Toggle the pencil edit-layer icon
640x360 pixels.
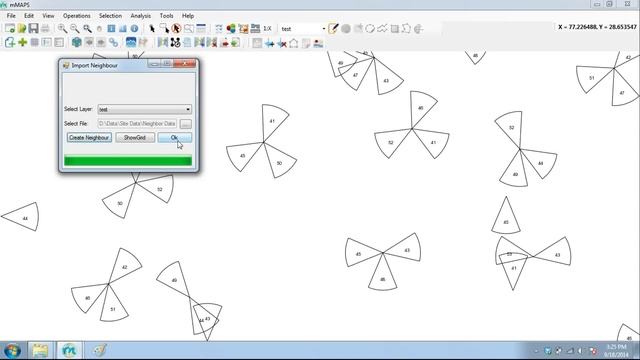click(x=333, y=29)
